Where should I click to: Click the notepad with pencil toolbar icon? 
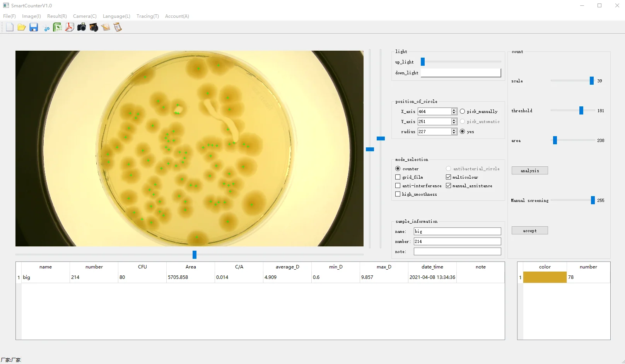coord(106,27)
